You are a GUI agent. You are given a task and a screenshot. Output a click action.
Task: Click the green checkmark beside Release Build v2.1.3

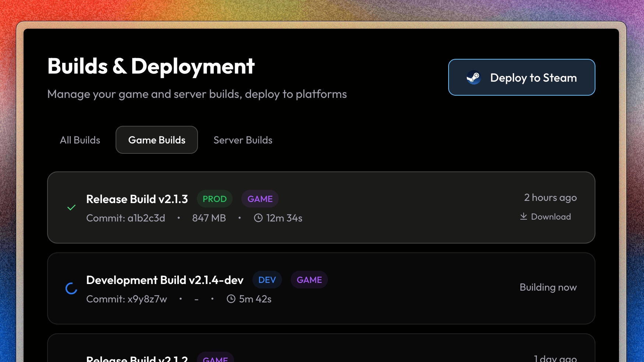tap(71, 207)
